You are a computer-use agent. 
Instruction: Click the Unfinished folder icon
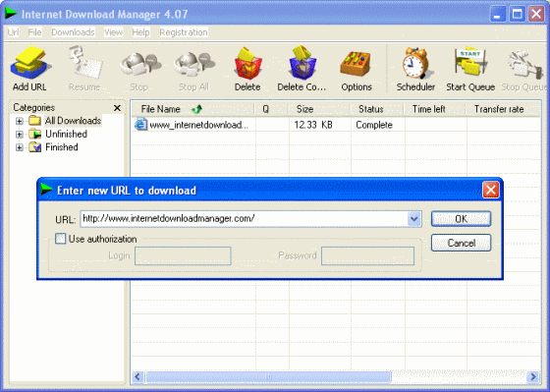click(x=34, y=134)
